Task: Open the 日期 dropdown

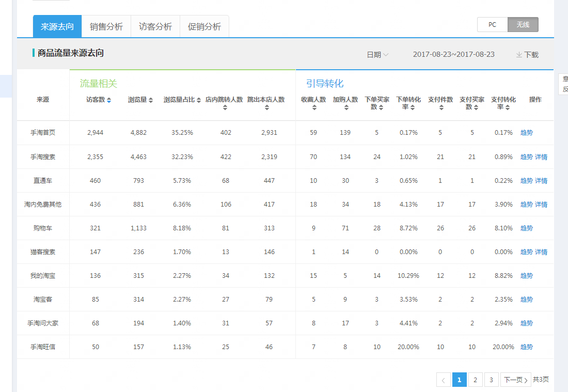Action: click(377, 55)
